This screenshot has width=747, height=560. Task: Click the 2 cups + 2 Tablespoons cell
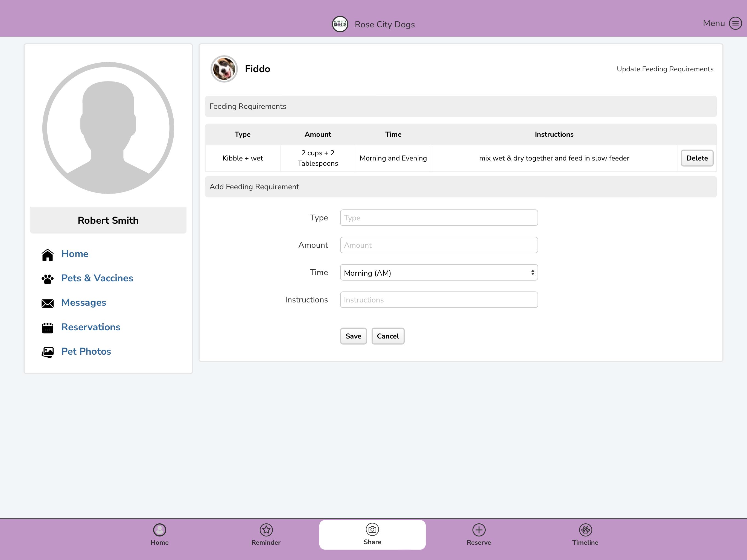point(318,158)
